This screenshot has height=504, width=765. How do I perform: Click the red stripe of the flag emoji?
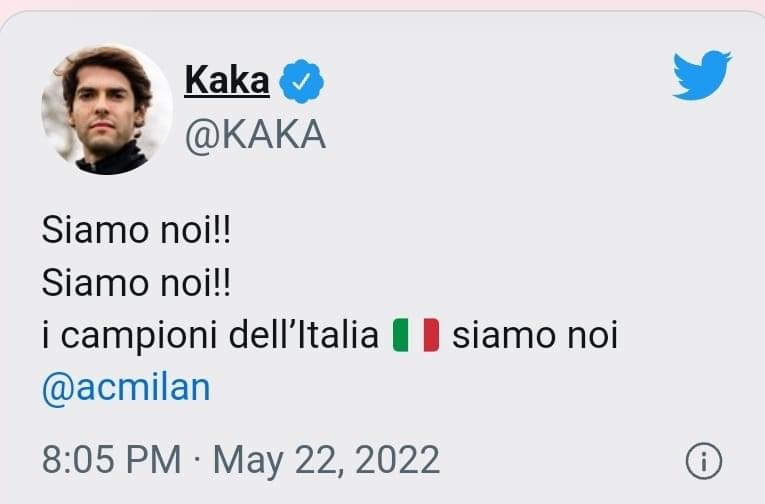(x=431, y=335)
